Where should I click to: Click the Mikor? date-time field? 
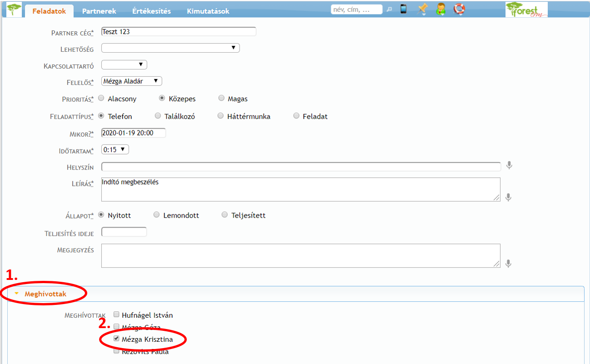(134, 133)
